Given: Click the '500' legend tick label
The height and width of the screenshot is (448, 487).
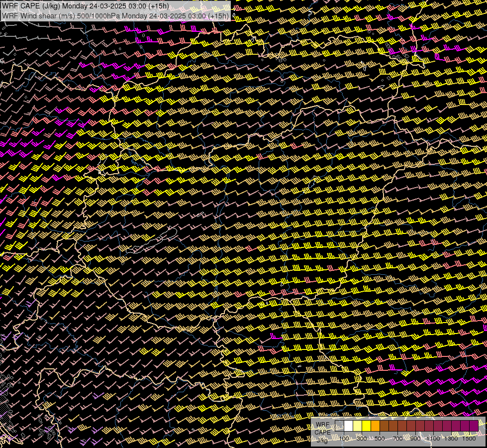Looking at the screenshot, I should 380,439.
